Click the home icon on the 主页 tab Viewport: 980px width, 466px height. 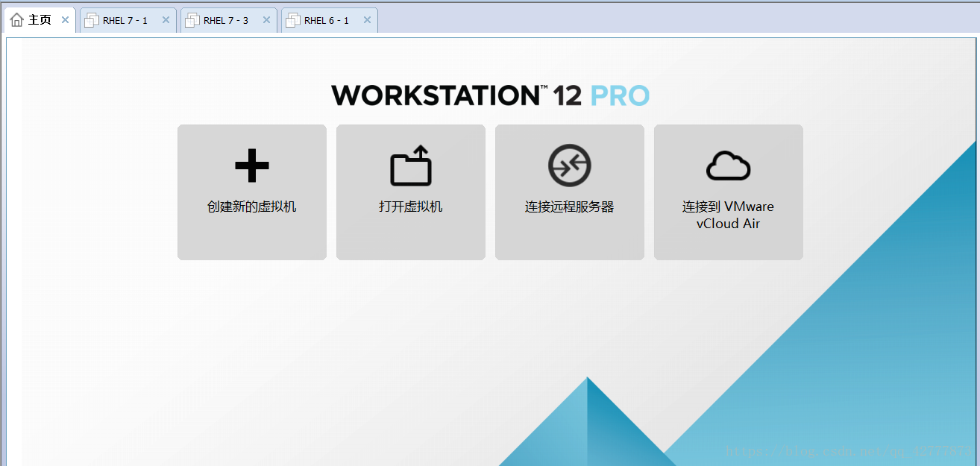pyautogui.click(x=16, y=20)
